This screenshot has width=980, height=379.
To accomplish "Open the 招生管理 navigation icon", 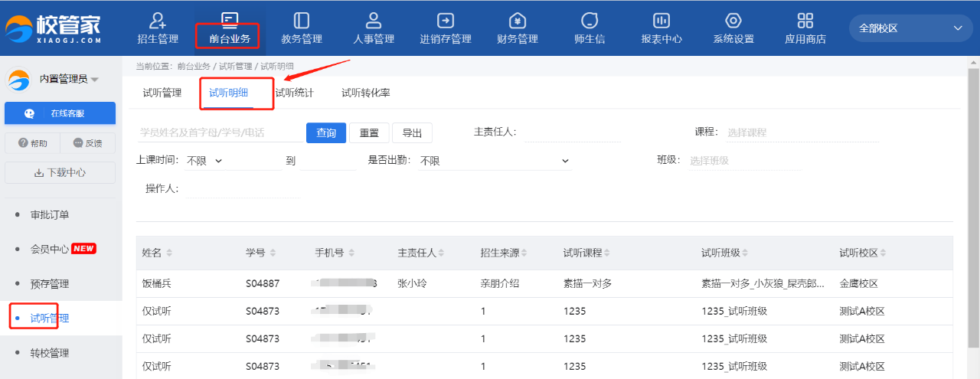I will [158, 21].
